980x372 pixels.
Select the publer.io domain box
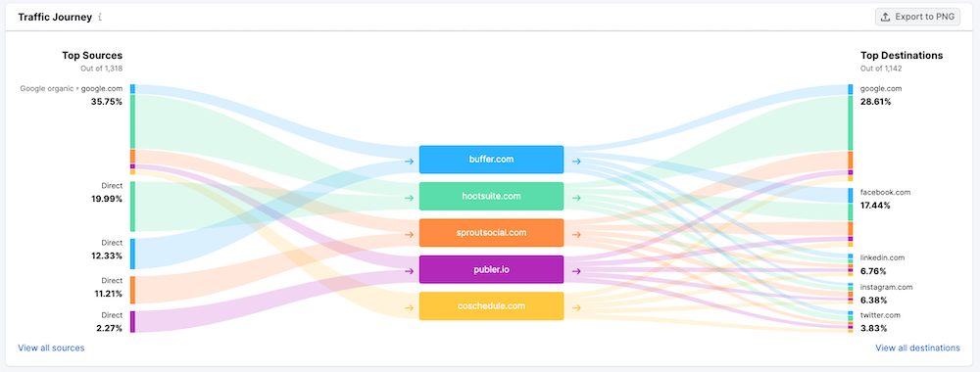click(491, 269)
